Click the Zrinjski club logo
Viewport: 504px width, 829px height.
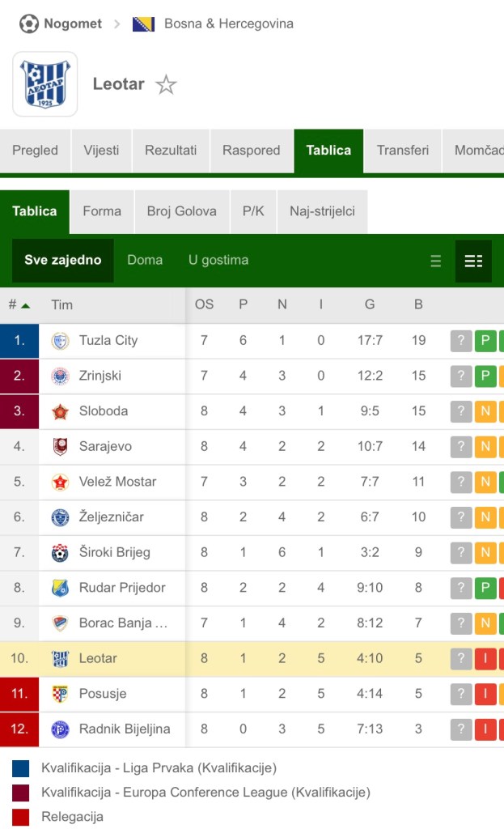pos(61,376)
